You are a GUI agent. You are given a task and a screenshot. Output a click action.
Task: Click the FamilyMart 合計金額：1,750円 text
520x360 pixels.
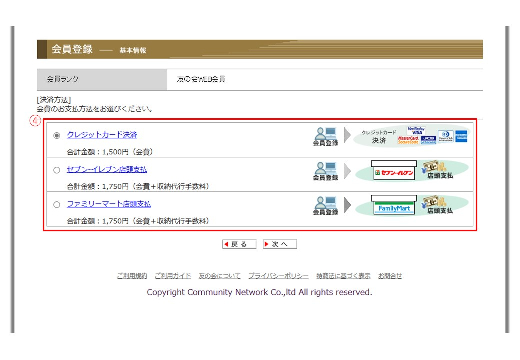tap(138, 221)
